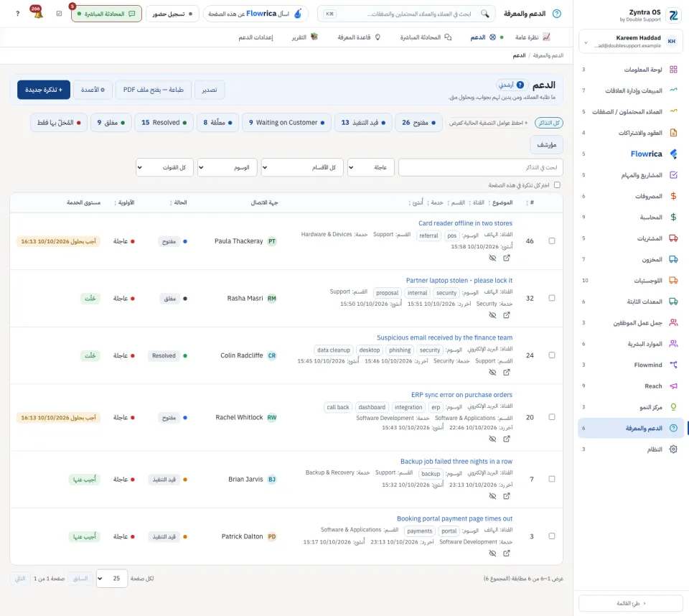Select the checkbox for ticket 3
689x616 pixels.
552,536
